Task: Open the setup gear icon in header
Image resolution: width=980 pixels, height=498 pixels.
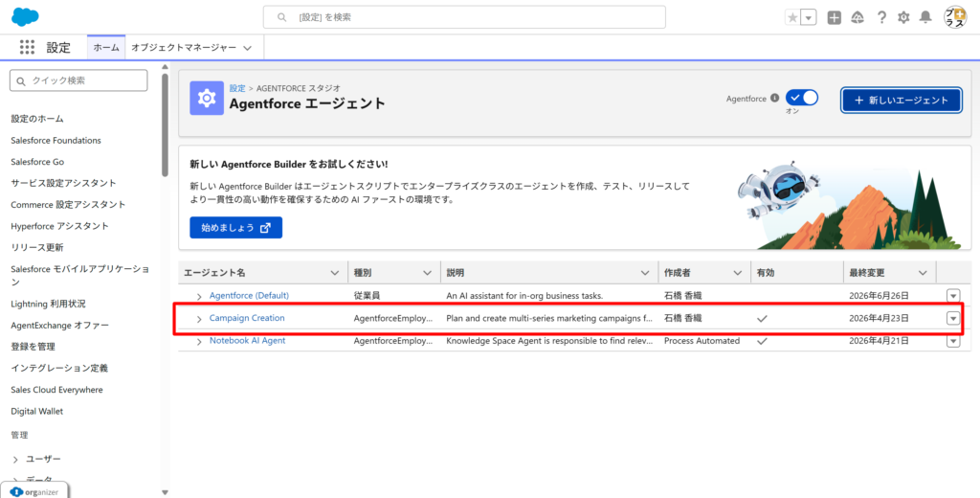Action: (x=903, y=17)
